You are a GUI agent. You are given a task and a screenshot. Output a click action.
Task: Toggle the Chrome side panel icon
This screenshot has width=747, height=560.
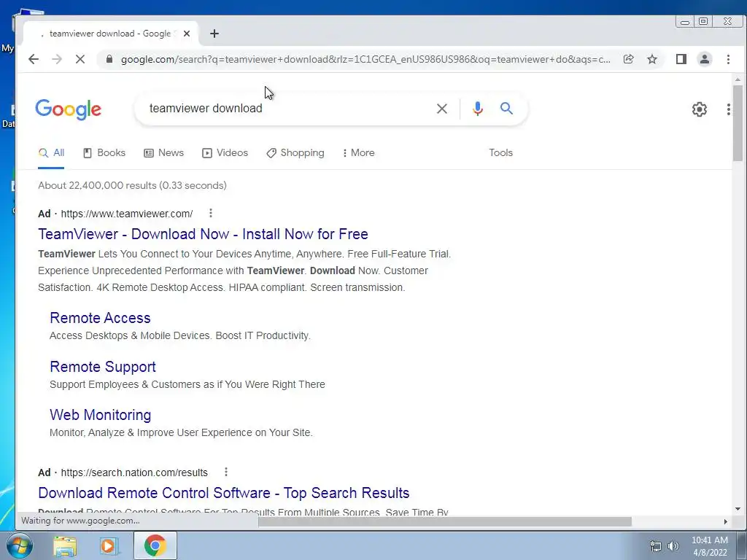(x=681, y=59)
